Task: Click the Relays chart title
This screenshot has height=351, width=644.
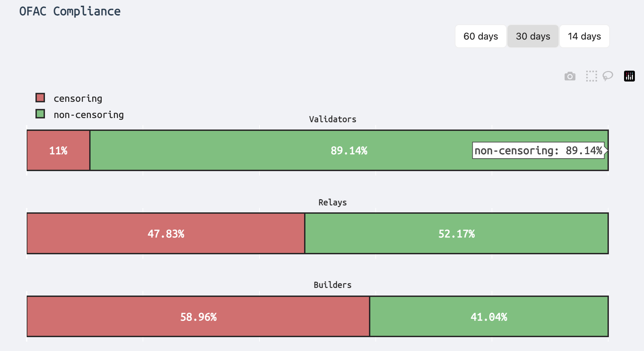Action: (332, 203)
